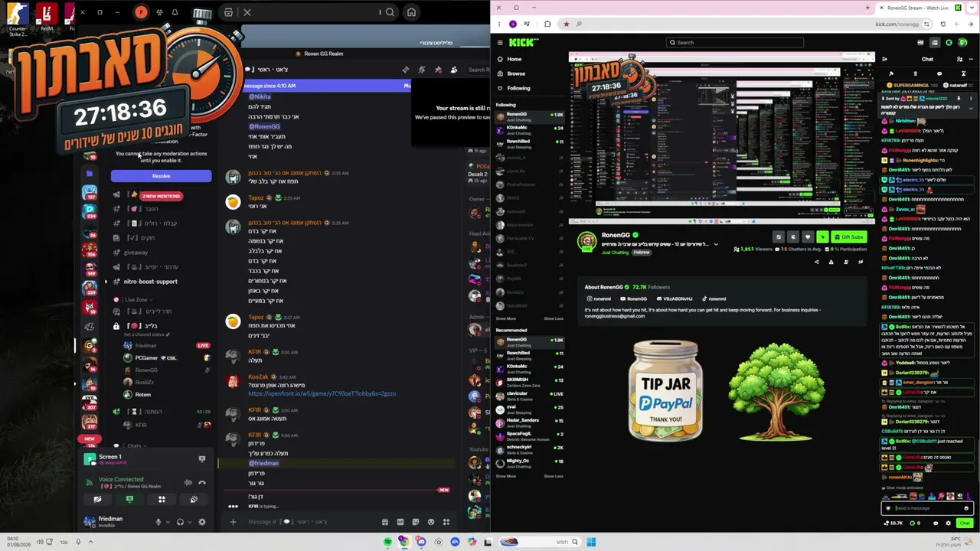Jump to 2 New Mentions in Discord
The height and width of the screenshot is (551, 980).
[x=161, y=196]
